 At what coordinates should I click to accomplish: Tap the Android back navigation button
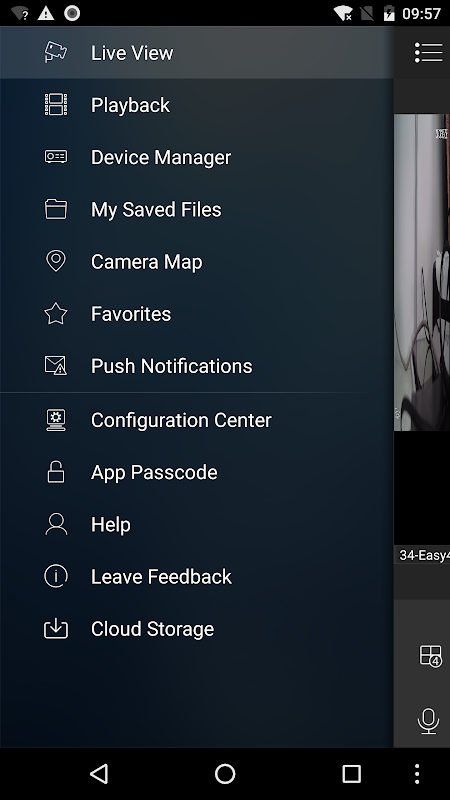99,773
